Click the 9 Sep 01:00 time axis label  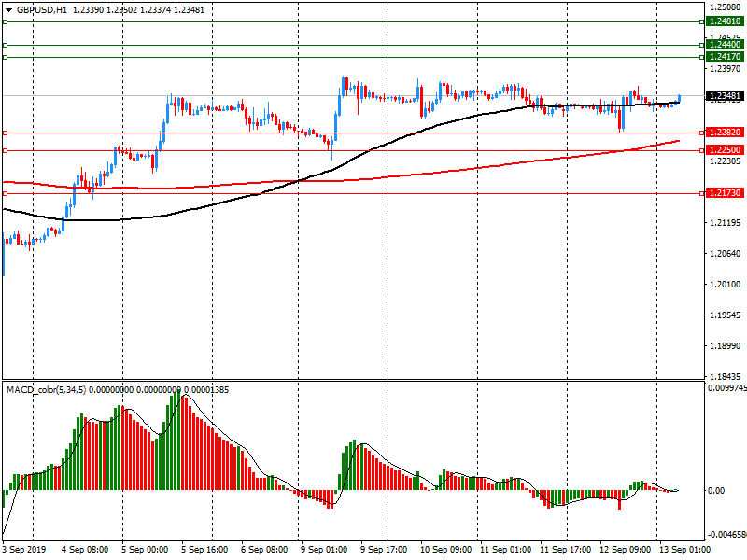[x=324, y=549]
